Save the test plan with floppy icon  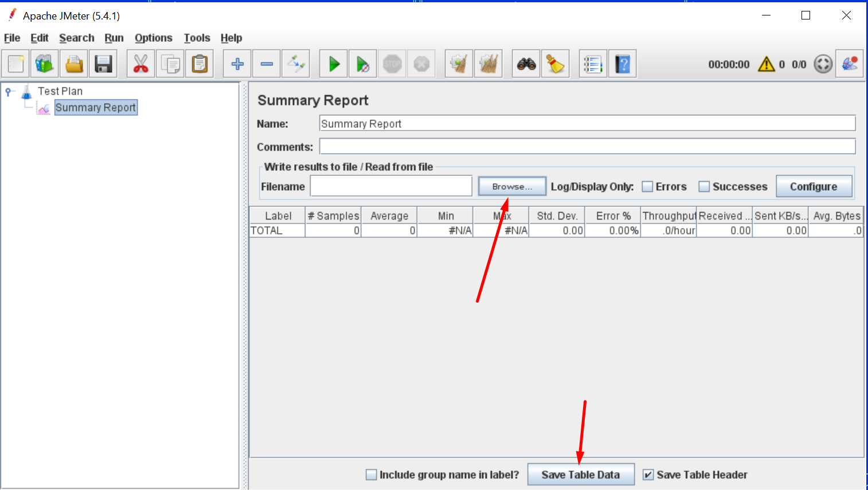(103, 64)
